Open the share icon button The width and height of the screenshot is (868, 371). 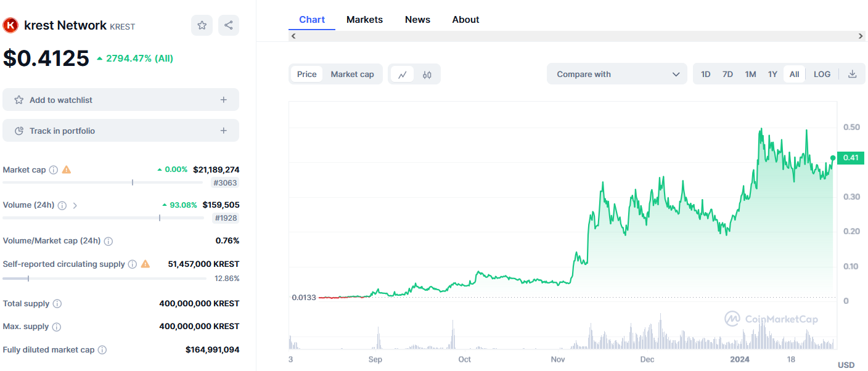(229, 25)
